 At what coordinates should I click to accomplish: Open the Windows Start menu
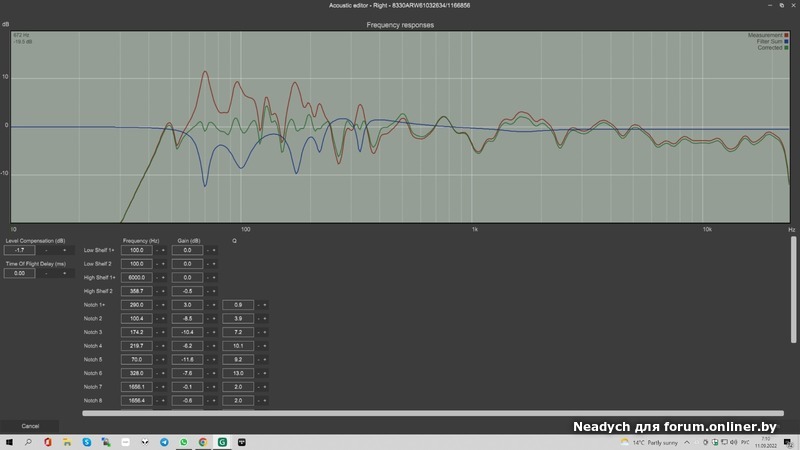pos(9,442)
